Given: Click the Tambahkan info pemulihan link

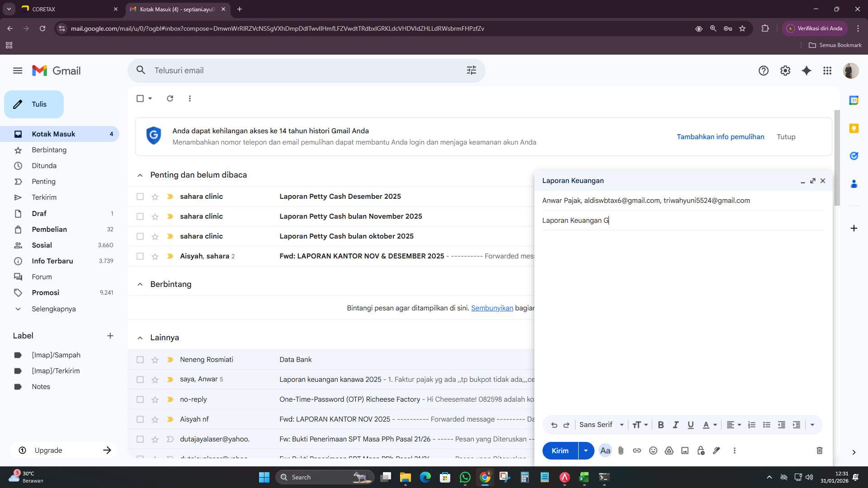Looking at the screenshot, I should (x=720, y=136).
